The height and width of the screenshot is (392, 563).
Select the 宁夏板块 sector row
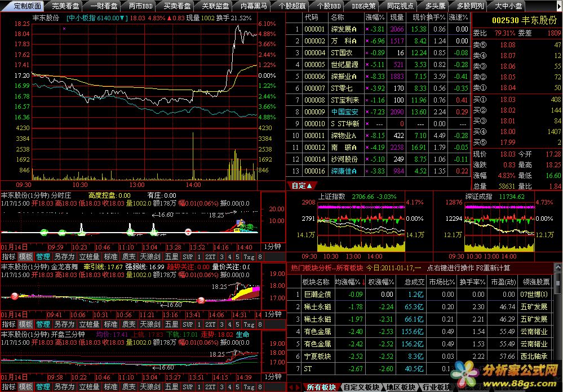tap(420, 357)
